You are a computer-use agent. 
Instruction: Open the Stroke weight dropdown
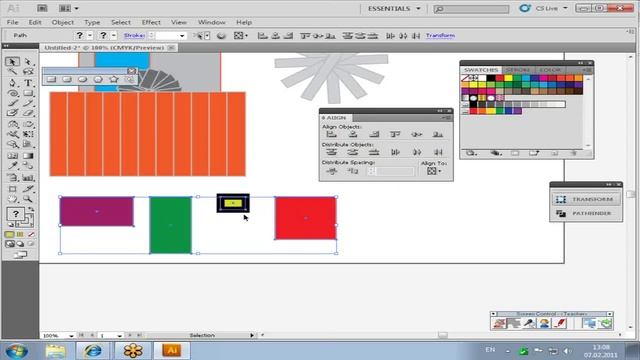182,36
